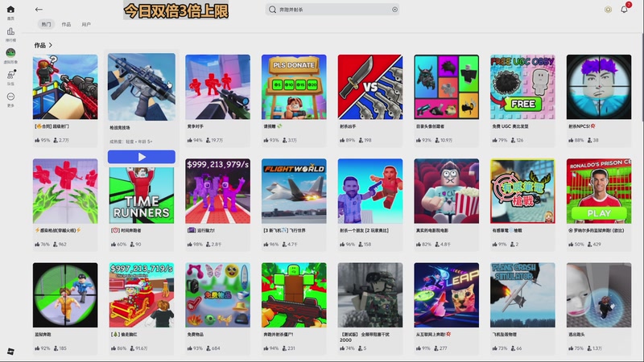Open the FLIGHTWORLD jet game thumbnail

294,191
